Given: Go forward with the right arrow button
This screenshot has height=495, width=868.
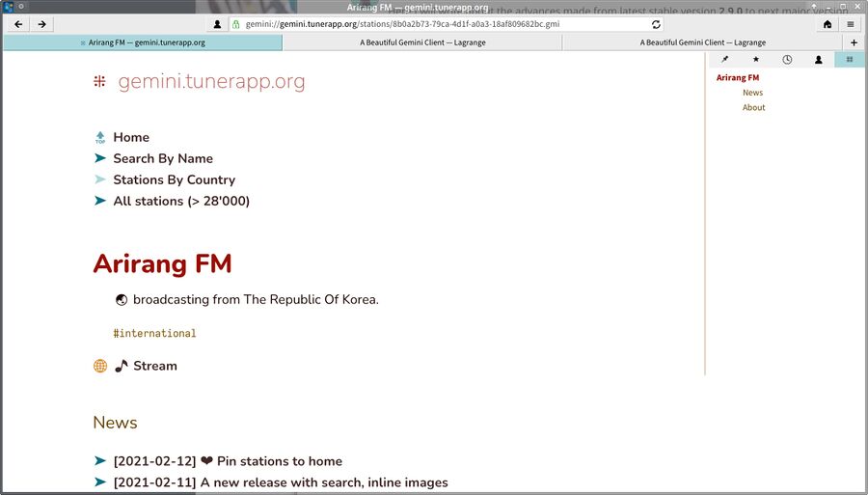Looking at the screenshot, I should click(42, 24).
